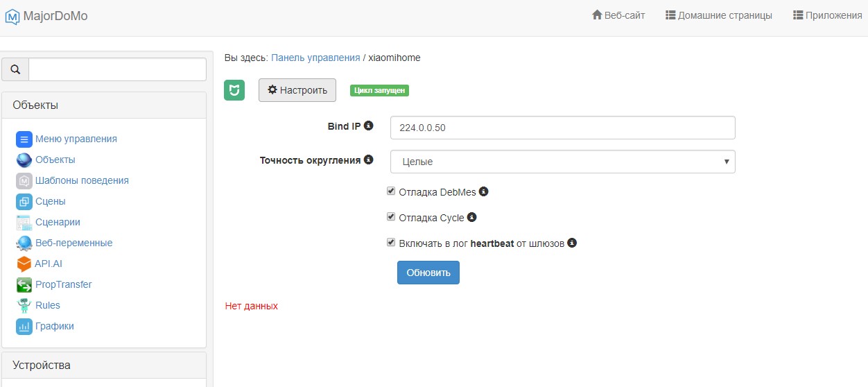Open the Точность округления dropdown
Viewport: 868px width, 387px height.
click(x=562, y=162)
